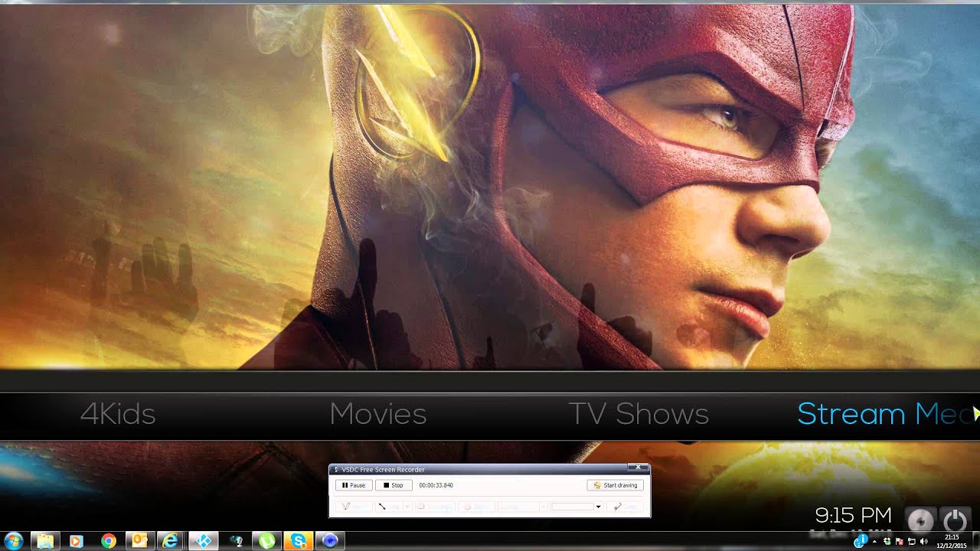Click the Kodi 9:15 PM clock text
The image size is (980, 551).
click(x=853, y=514)
